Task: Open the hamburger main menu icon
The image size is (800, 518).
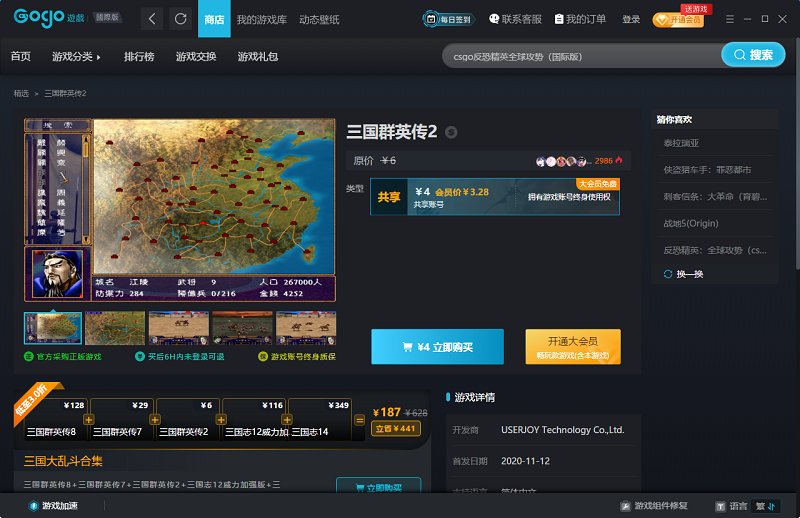Action: (x=730, y=19)
